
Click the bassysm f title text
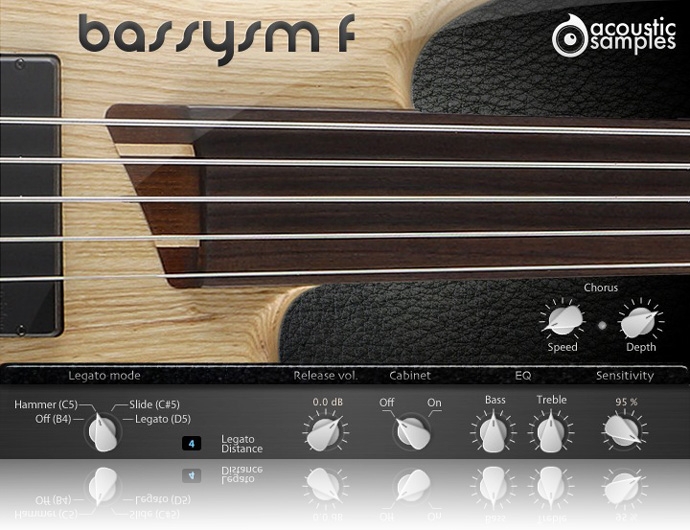tap(215, 36)
